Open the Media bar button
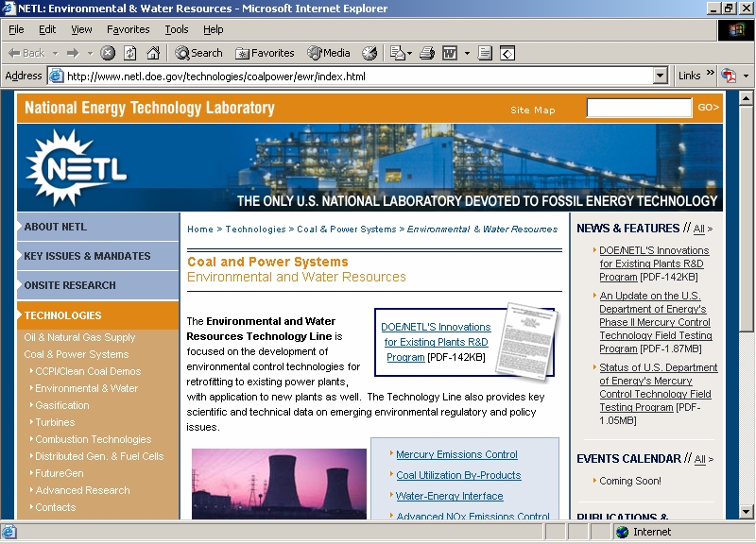The height and width of the screenshot is (544, 756). tap(329, 53)
